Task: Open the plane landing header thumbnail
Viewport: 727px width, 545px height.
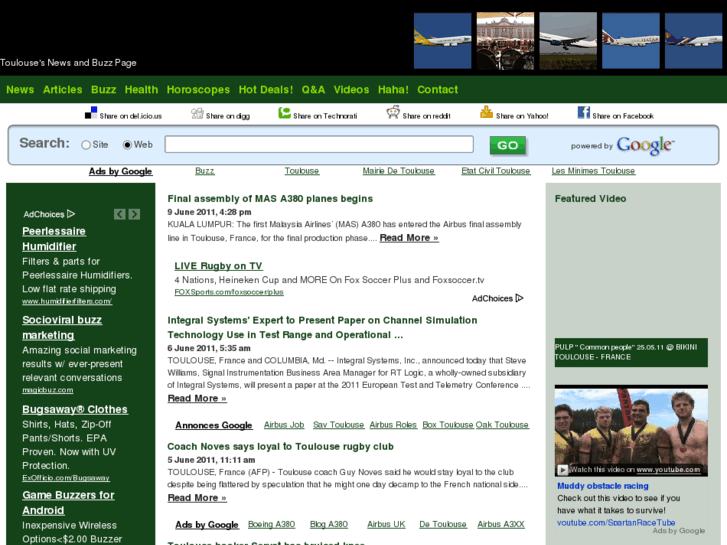Action: click(568, 41)
